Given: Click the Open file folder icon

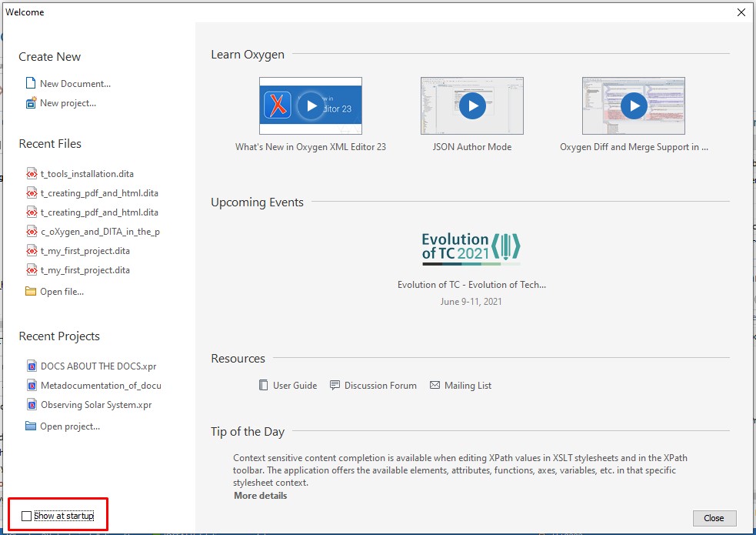Looking at the screenshot, I should click(31, 291).
